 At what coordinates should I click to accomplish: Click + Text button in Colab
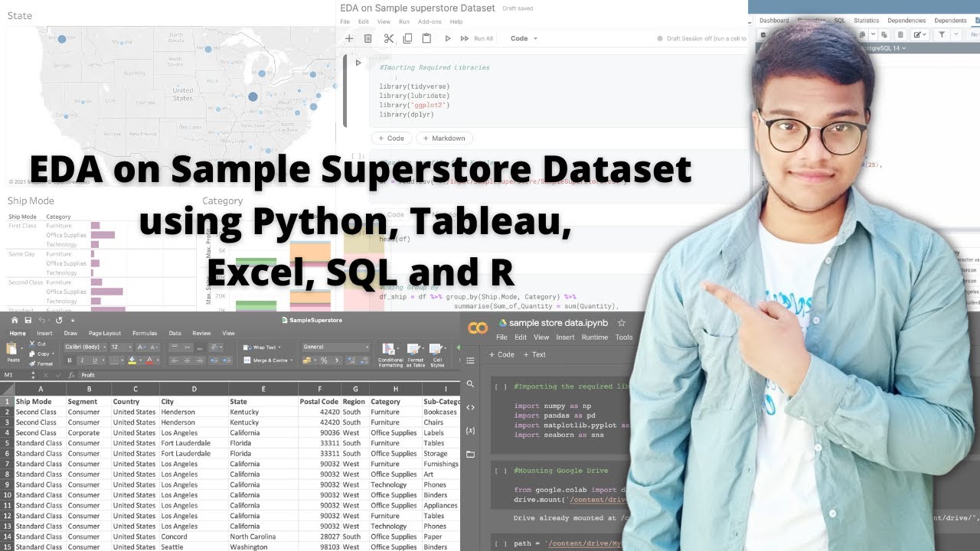(x=534, y=354)
